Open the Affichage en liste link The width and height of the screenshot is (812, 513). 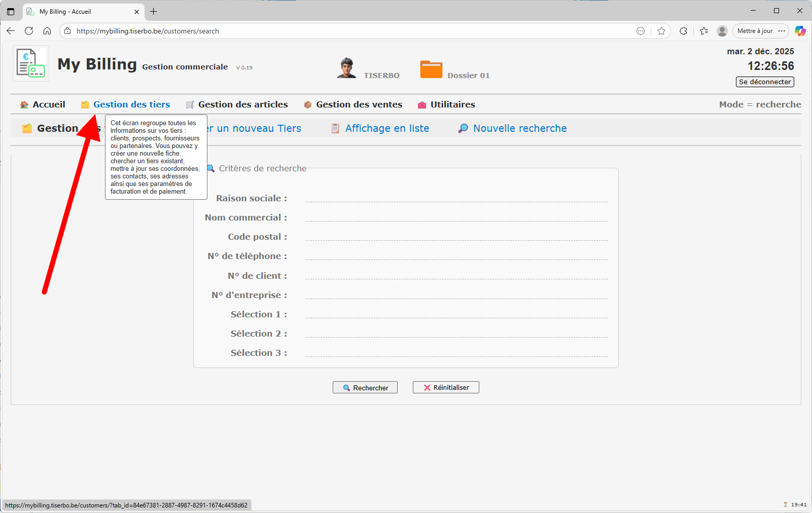[x=386, y=128]
